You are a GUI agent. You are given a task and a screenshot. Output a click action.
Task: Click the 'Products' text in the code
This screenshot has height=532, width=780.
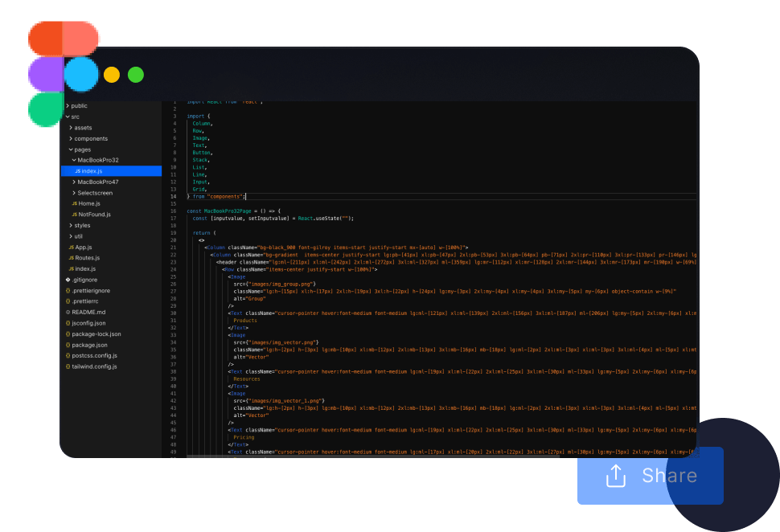[x=245, y=321]
